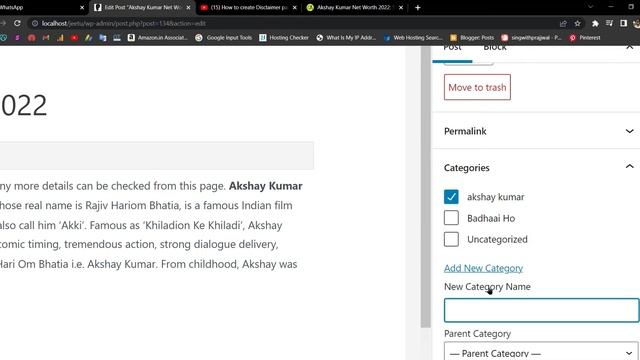Open the Google Input Tools bookmark
This screenshot has width=640, height=360.
[x=224, y=38]
